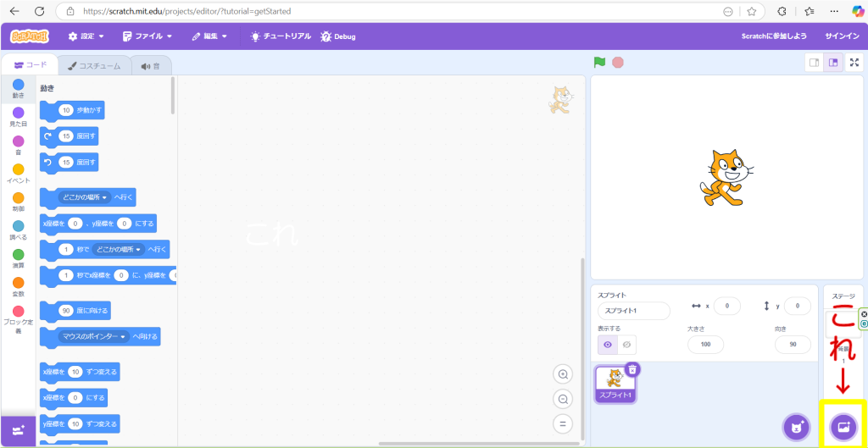
Task: Open the add extension button
Action: [x=18, y=429]
